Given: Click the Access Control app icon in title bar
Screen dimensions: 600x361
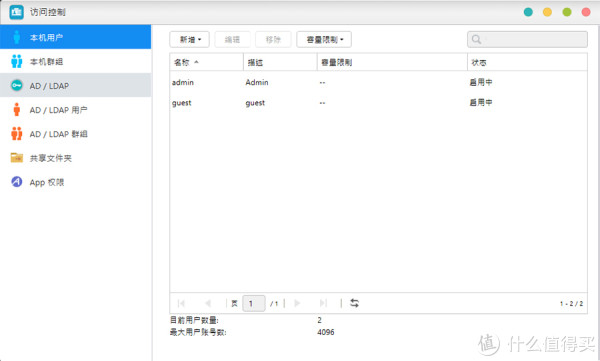Looking at the screenshot, I should click(x=16, y=12).
